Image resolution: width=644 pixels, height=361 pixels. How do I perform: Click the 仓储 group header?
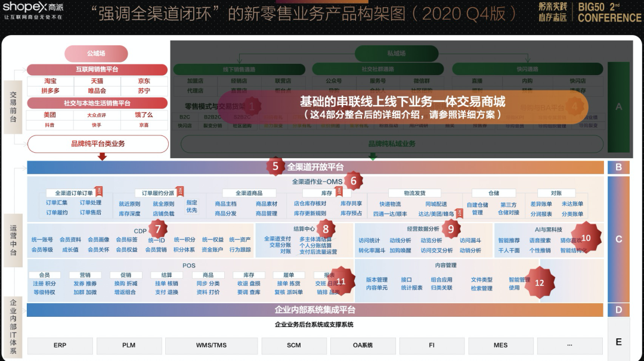point(494,193)
